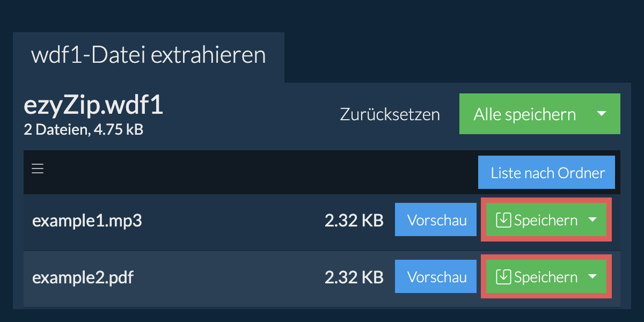
Task: Switch to Liste nach Ordner view
Action: tap(547, 173)
